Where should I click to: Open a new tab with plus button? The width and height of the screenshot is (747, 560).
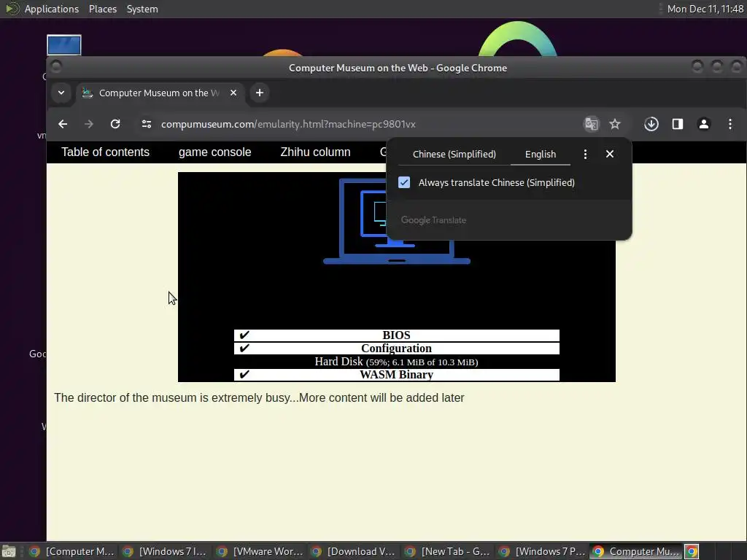pyautogui.click(x=260, y=93)
